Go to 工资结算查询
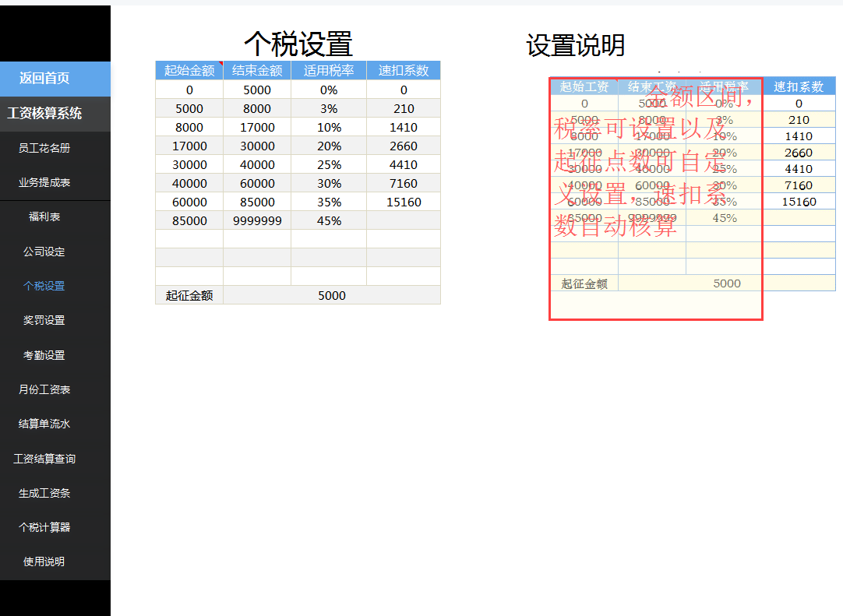This screenshot has width=843, height=616. [43, 459]
